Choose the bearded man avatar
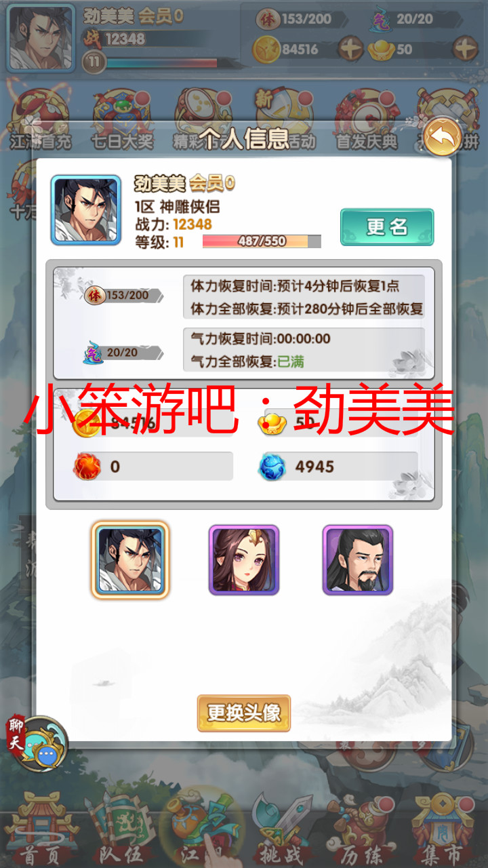This screenshot has height=868, width=488. (x=357, y=560)
